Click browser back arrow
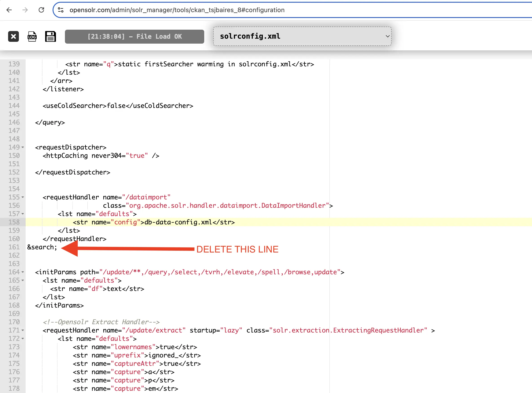532x393 pixels. pos(9,10)
